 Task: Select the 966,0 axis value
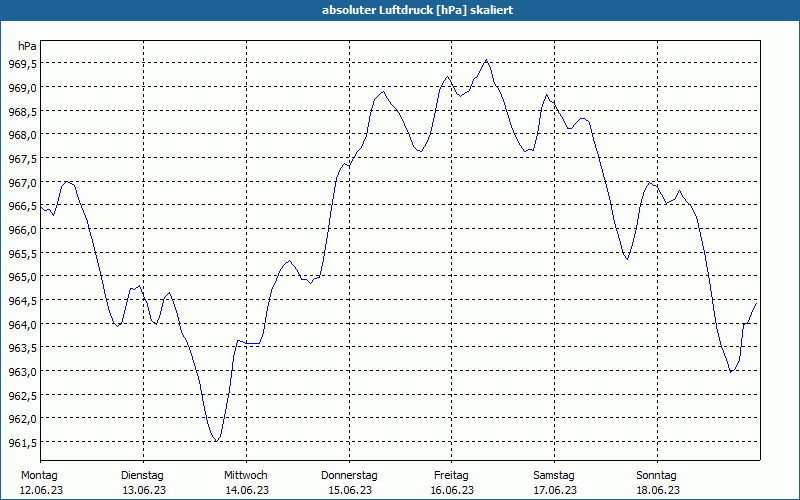(22, 230)
